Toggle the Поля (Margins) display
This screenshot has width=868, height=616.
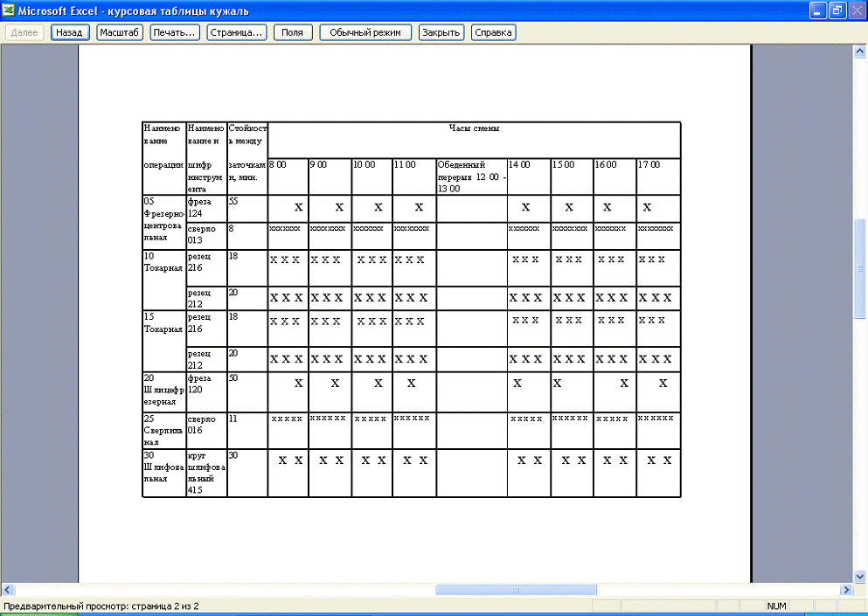pyautogui.click(x=292, y=32)
